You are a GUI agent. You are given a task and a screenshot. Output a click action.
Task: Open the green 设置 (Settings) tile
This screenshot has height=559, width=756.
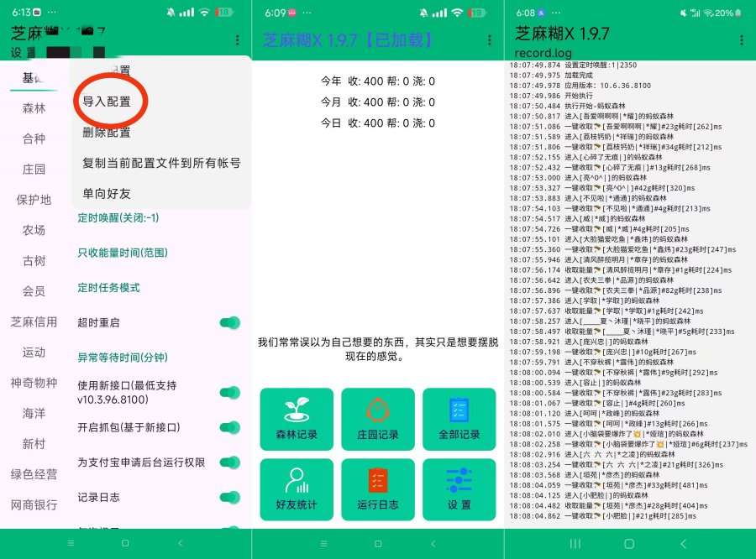click(459, 489)
